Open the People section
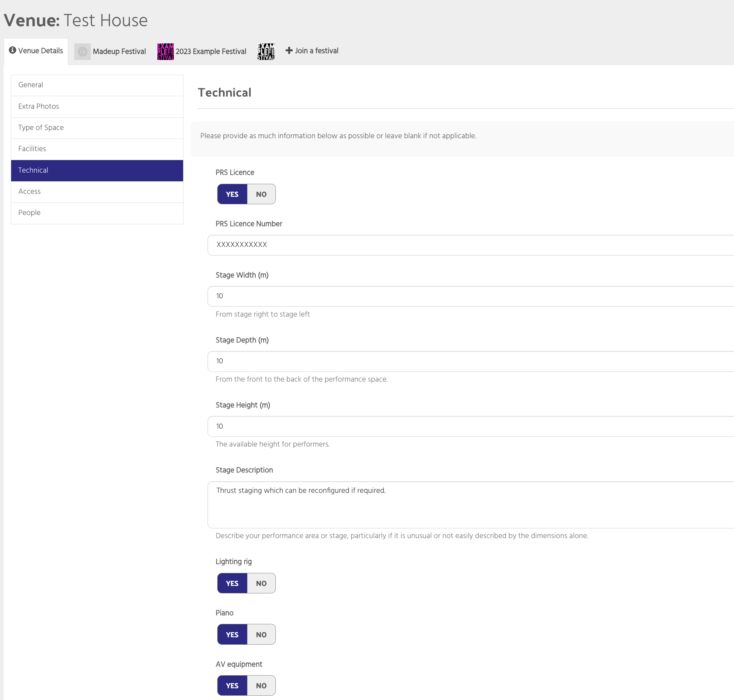 point(97,213)
